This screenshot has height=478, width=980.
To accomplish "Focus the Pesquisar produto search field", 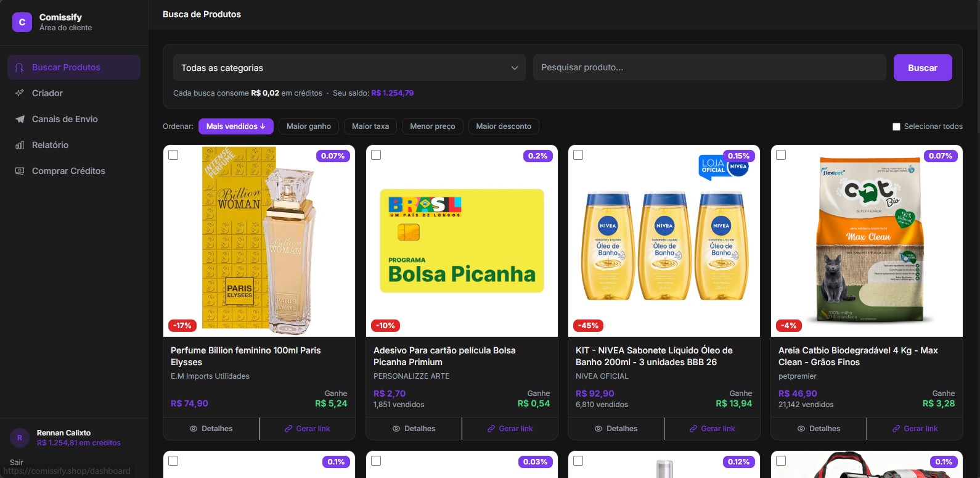I will [709, 68].
